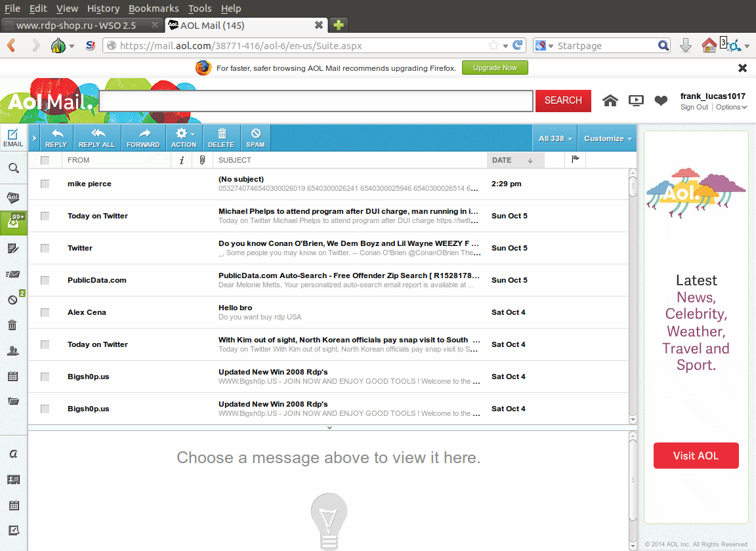Open the Inbox with 99+ badge
Image resolution: width=756 pixels, height=551 pixels.
tap(14, 223)
